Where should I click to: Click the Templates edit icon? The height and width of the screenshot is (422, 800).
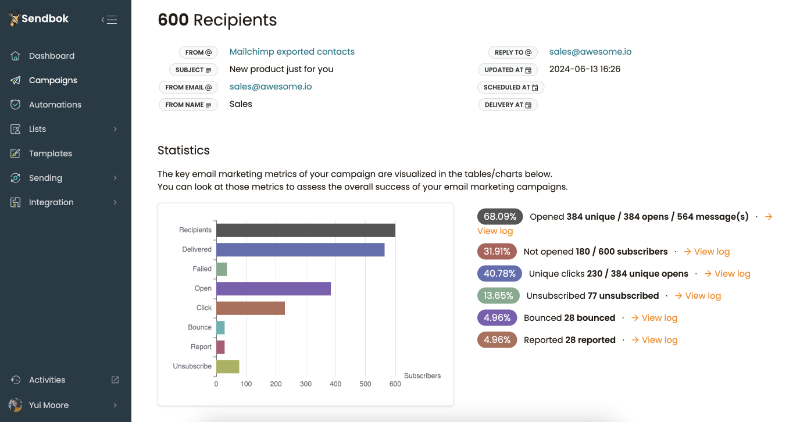pyautogui.click(x=15, y=154)
